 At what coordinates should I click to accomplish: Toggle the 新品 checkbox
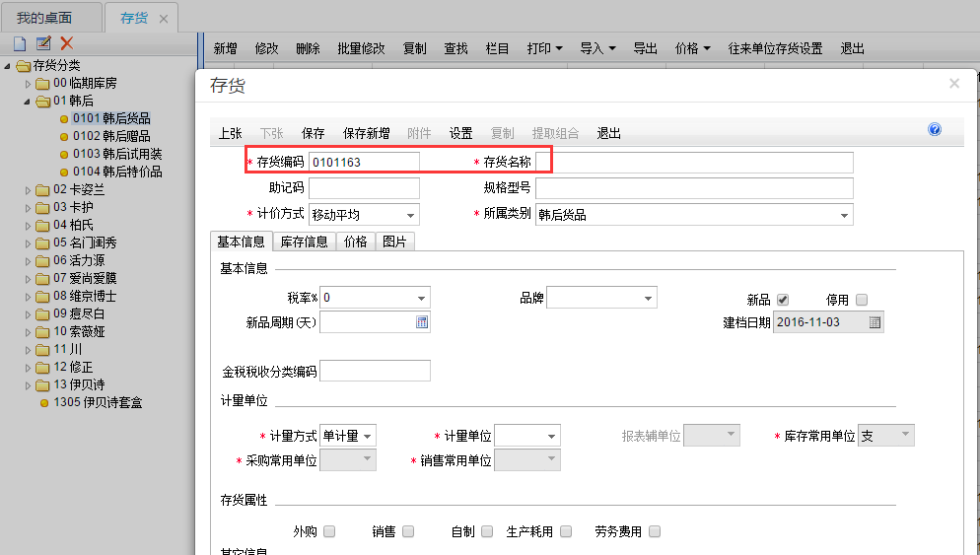[x=783, y=300]
